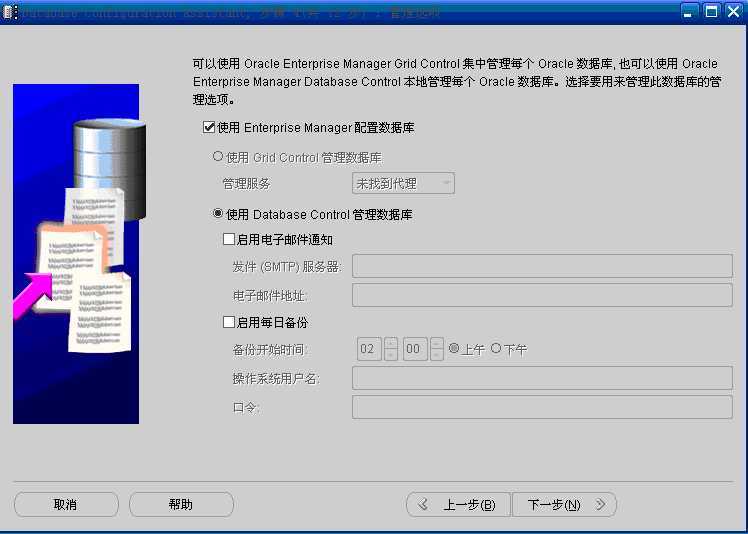Choose 下午 for backup start time

click(x=496, y=348)
